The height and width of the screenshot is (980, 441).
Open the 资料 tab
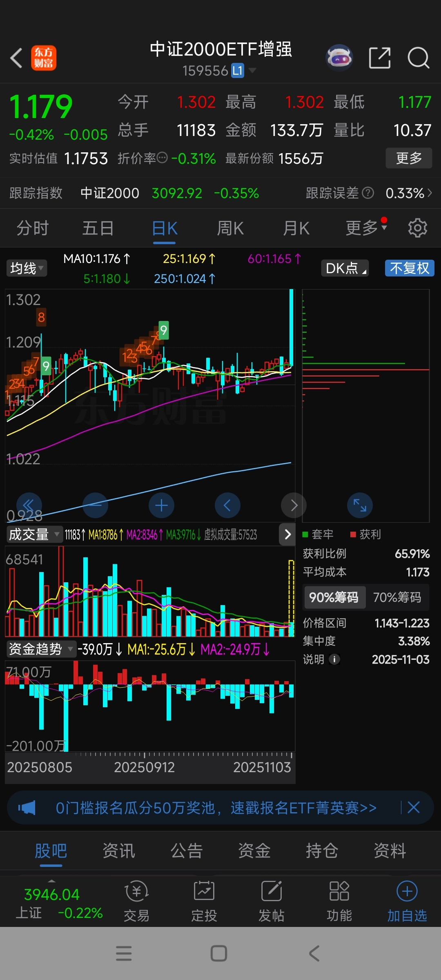click(x=390, y=851)
